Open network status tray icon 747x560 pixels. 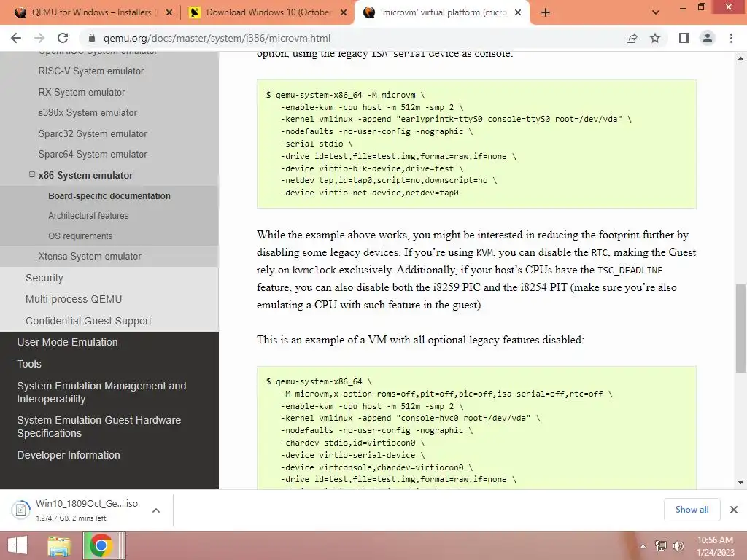pyautogui.click(x=661, y=546)
